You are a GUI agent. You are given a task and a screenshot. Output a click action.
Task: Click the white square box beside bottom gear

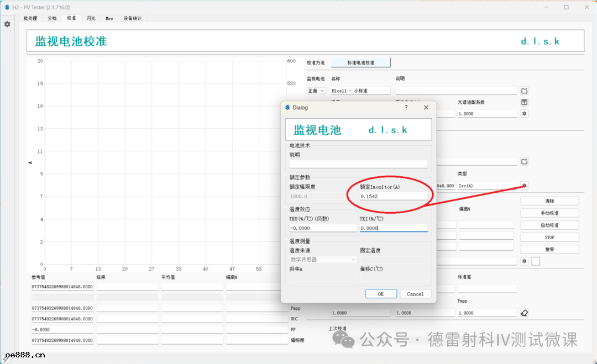coord(536,261)
